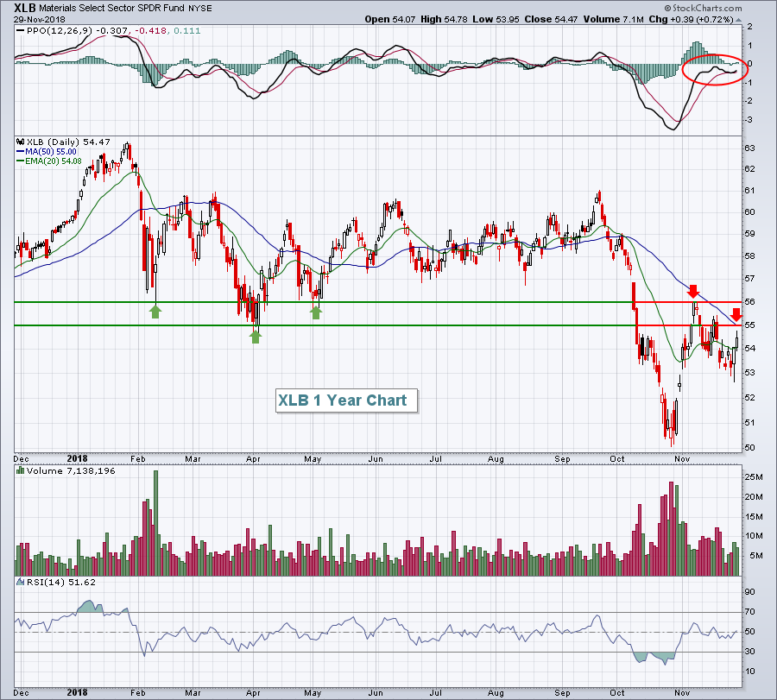The width and height of the screenshot is (777, 700).
Task: Click the High 54.78 value
Action: (444, 19)
